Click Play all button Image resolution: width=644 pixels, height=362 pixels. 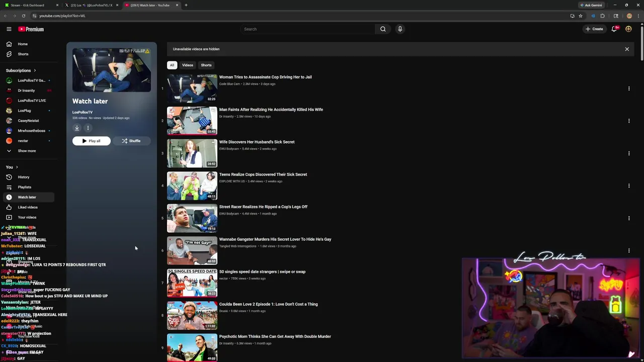click(x=92, y=141)
